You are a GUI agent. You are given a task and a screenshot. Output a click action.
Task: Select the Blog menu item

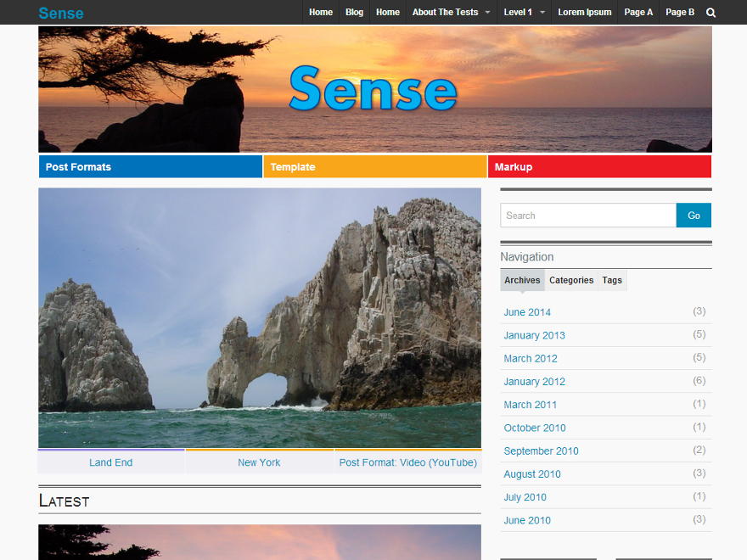coord(354,12)
